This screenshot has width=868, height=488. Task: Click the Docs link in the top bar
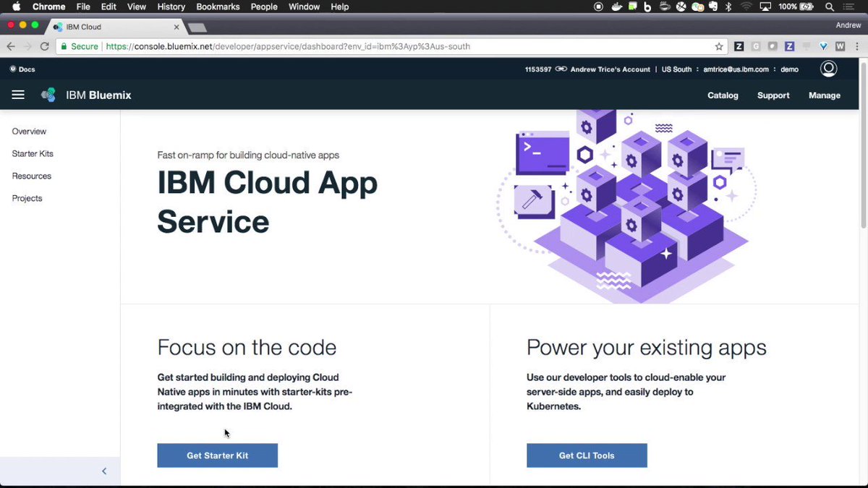22,69
